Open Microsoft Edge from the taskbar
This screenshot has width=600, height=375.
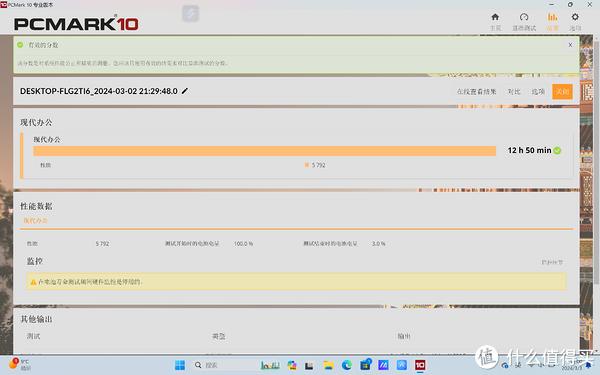point(347,365)
